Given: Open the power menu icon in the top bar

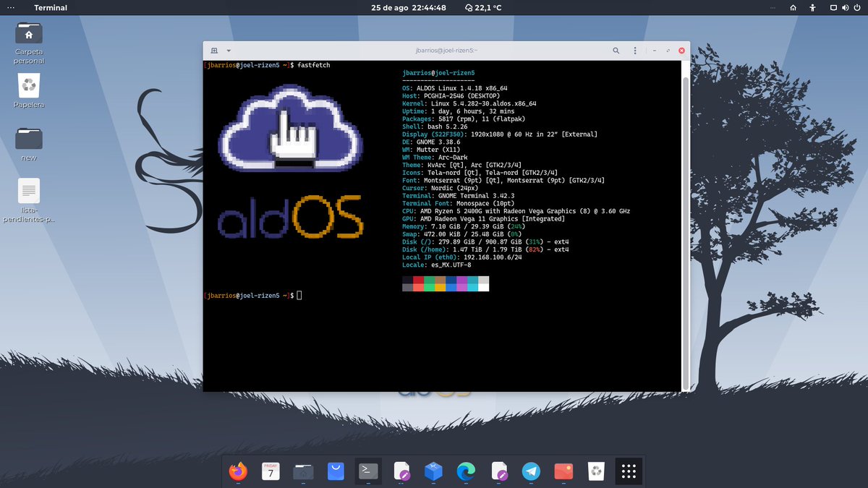Looking at the screenshot, I should click(x=856, y=8).
